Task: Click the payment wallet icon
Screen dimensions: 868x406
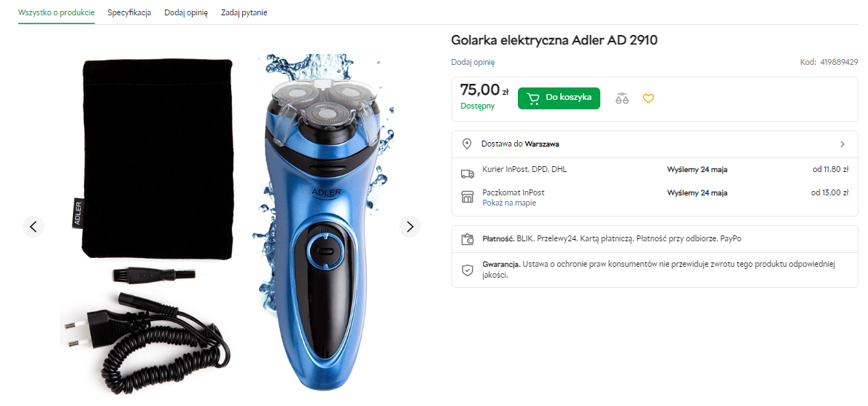Action: pos(468,239)
